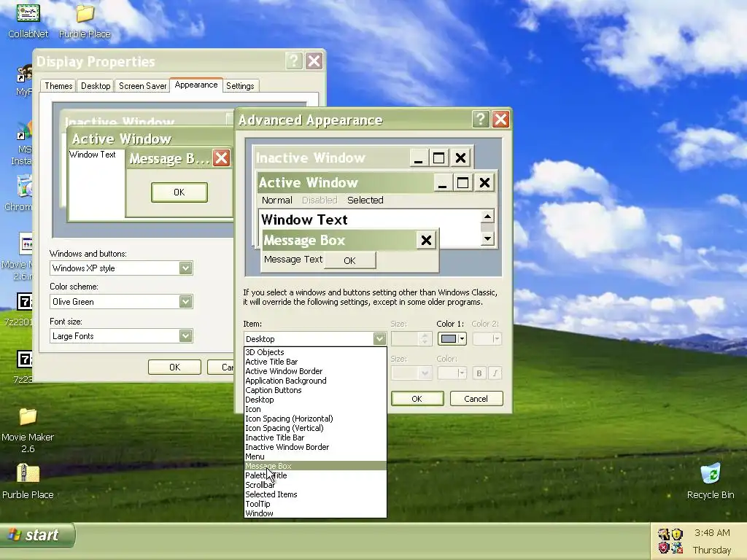Choose Window from the item list
The image size is (747, 560).
coord(315,513)
